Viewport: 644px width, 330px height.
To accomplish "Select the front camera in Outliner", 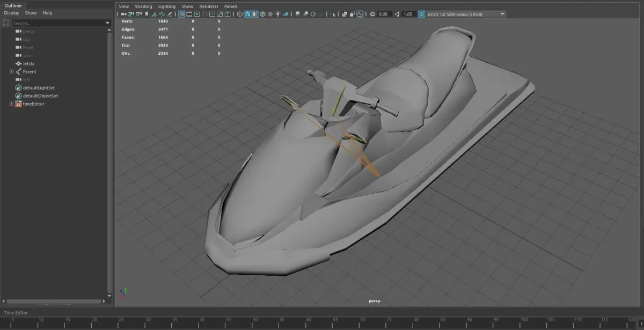I will tap(28, 47).
